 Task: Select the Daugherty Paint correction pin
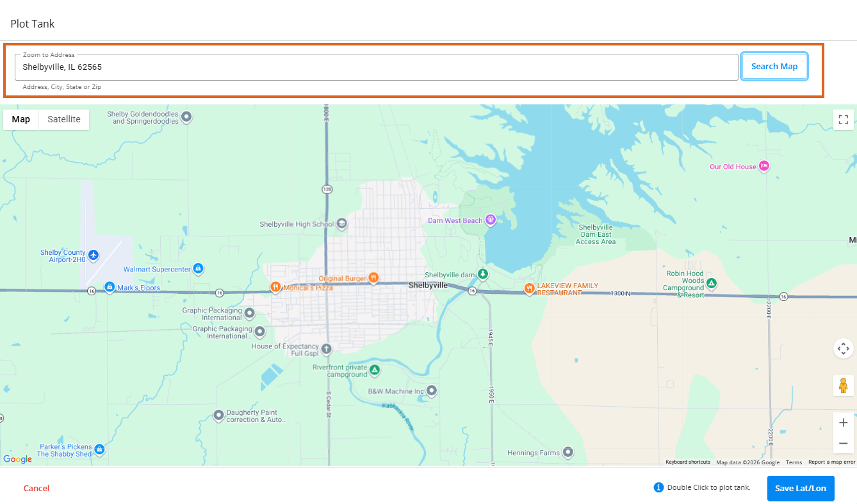point(218,416)
